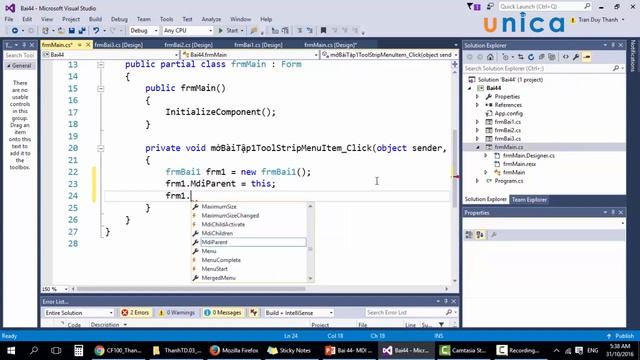Open the Windows Start menu
This screenshot has height=360, width=640.
[x=11, y=350]
